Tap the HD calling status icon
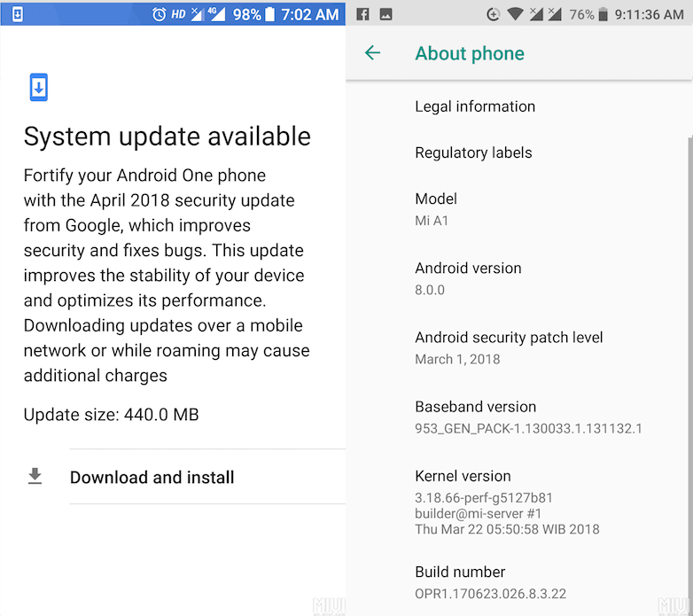Screen dimensions: 693x616 coord(178,14)
